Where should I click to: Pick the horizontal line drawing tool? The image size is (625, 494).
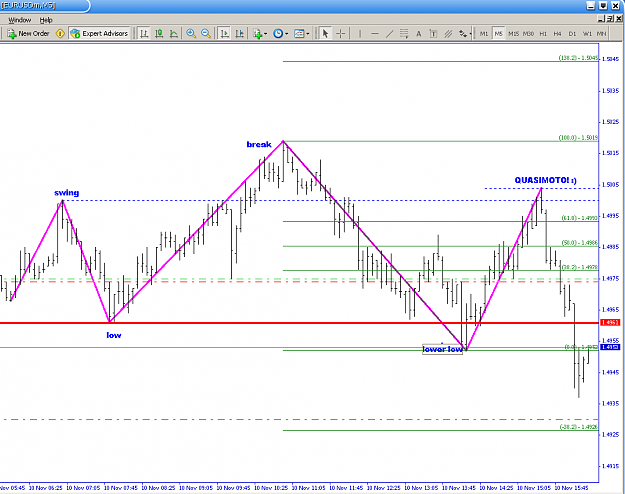(x=375, y=33)
